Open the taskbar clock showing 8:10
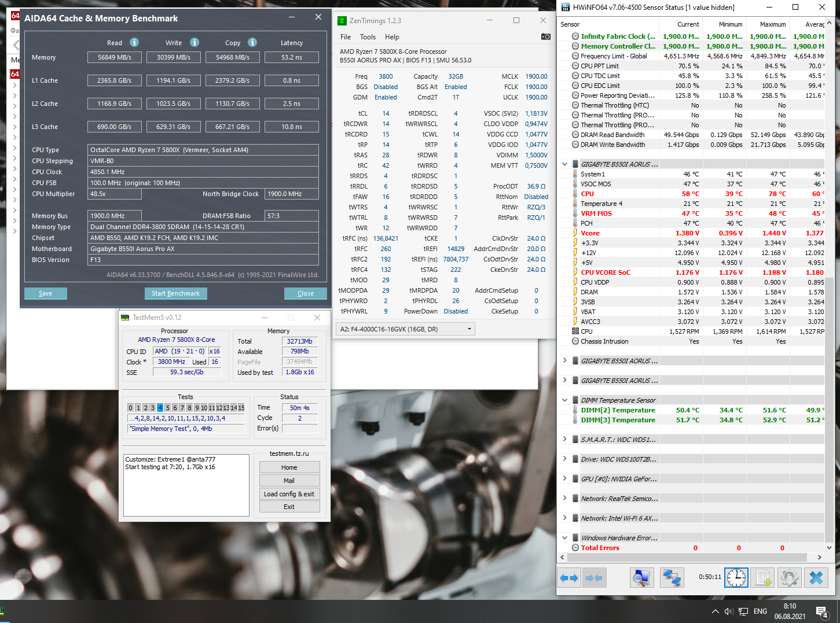The width and height of the screenshot is (840, 623). [790, 611]
